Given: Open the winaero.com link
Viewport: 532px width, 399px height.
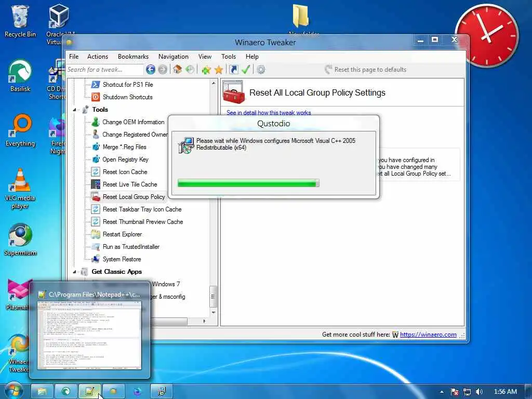Looking at the screenshot, I should [x=428, y=335].
